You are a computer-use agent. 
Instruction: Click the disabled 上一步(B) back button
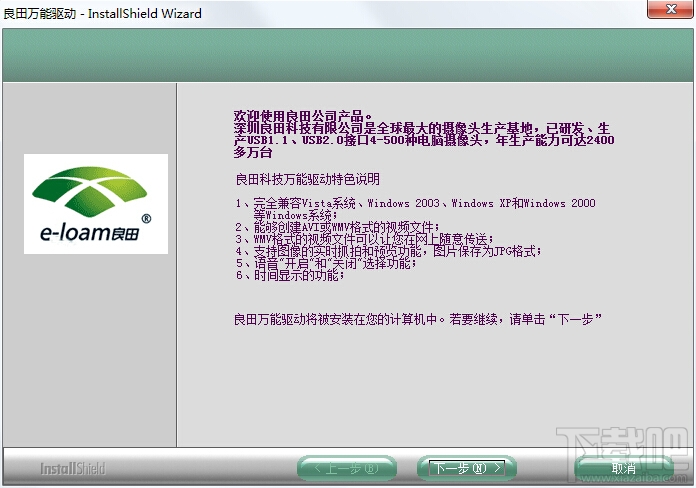[x=347, y=468]
